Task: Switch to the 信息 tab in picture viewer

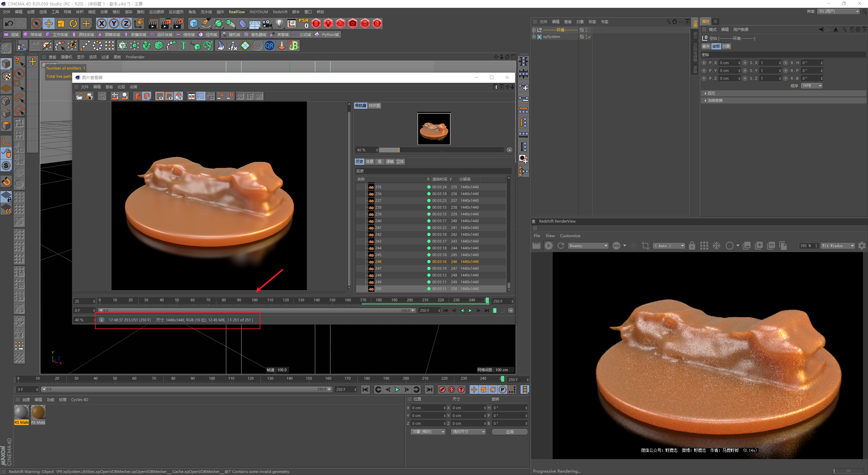Action: coord(369,161)
